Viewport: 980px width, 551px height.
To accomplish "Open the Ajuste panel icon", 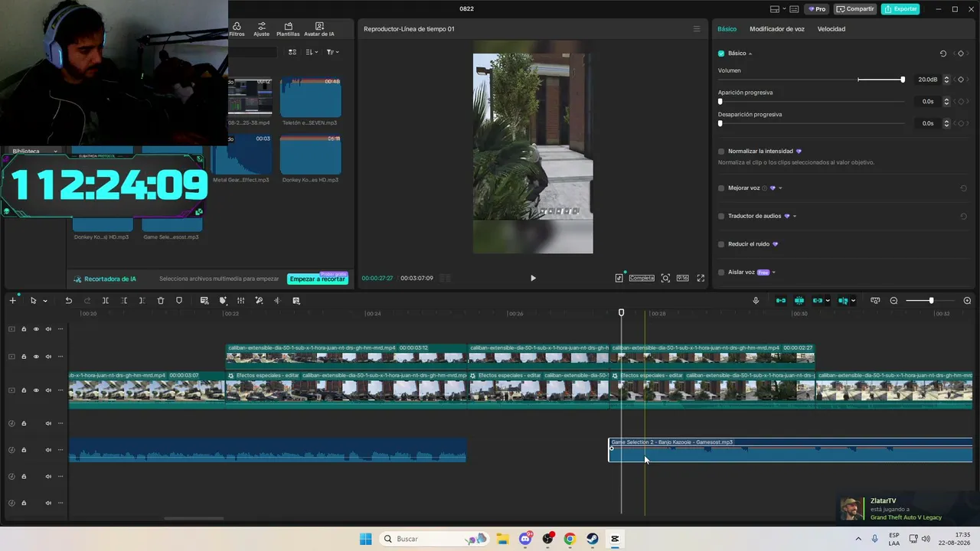I will 262,29.
